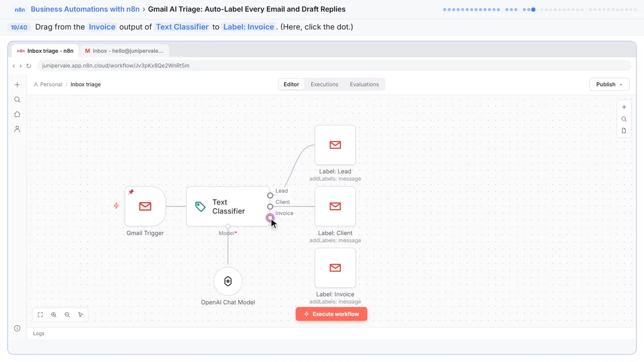Zoom in on the canvas
The height and width of the screenshot is (362, 644).
[x=54, y=315]
